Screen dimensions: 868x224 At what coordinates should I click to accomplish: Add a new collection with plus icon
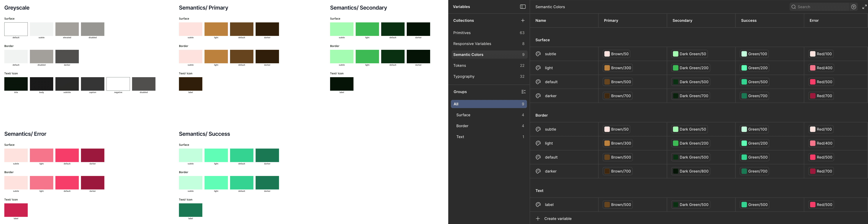pos(523,21)
